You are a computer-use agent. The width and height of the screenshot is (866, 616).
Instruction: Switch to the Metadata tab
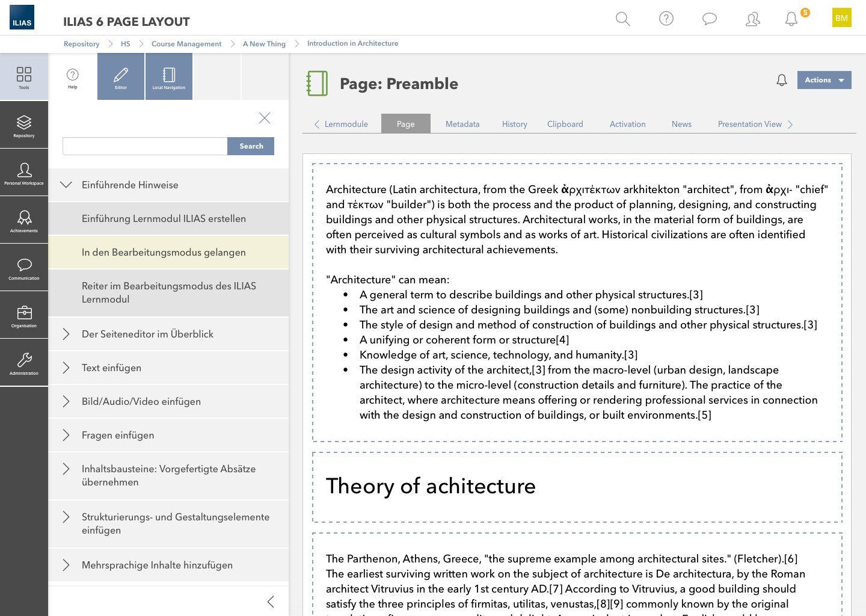point(462,124)
